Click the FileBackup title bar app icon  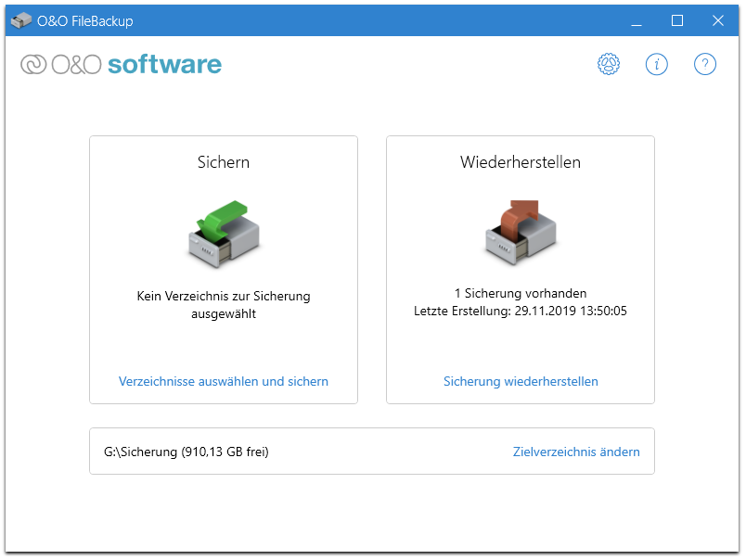pyautogui.click(x=21, y=20)
